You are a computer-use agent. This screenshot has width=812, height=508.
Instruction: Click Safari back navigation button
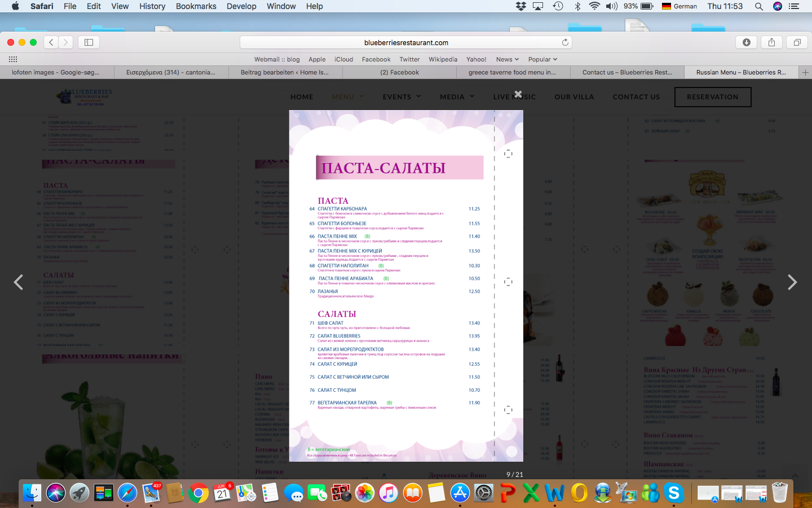tap(51, 42)
